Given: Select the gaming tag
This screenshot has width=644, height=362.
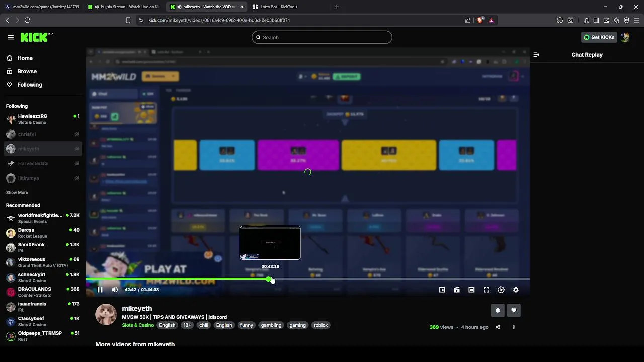Looking at the screenshot, I should [x=298, y=325].
